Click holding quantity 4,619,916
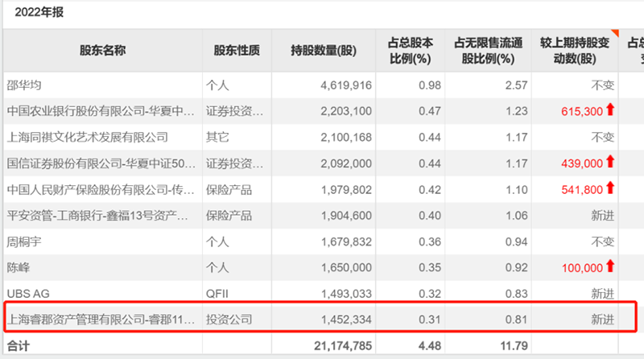Viewport: 644px width, 359px height. [346, 85]
